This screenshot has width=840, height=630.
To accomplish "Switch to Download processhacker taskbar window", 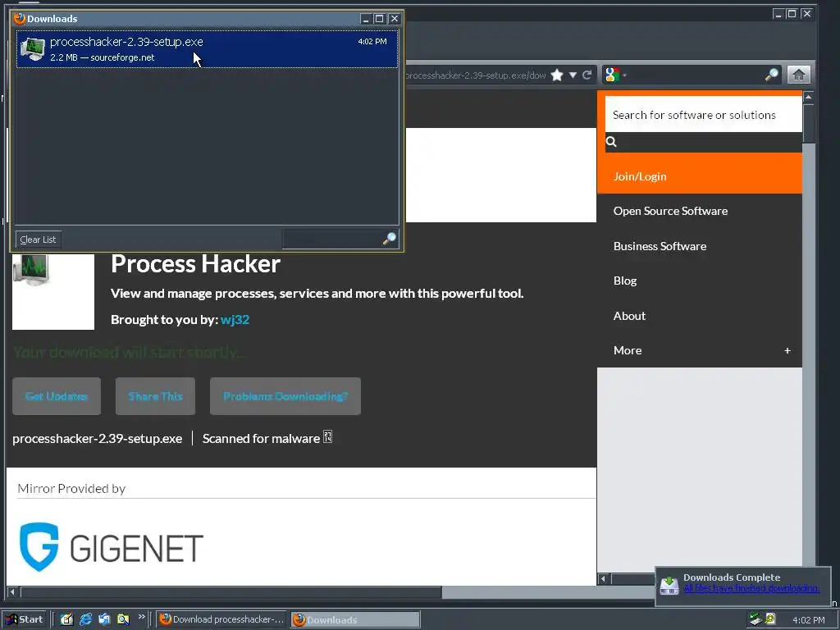I will (221, 619).
